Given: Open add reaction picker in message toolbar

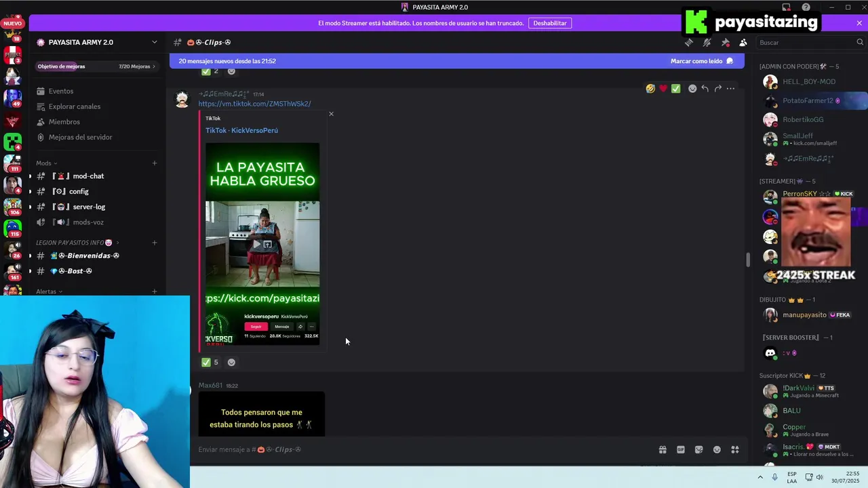Looking at the screenshot, I should pos(692,89).
